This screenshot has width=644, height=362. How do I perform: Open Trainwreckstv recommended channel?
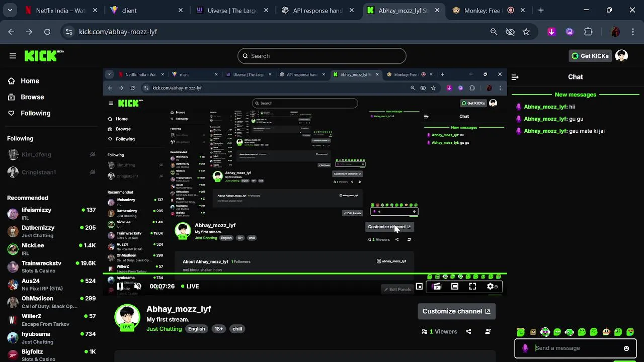[x=51, y=267]
